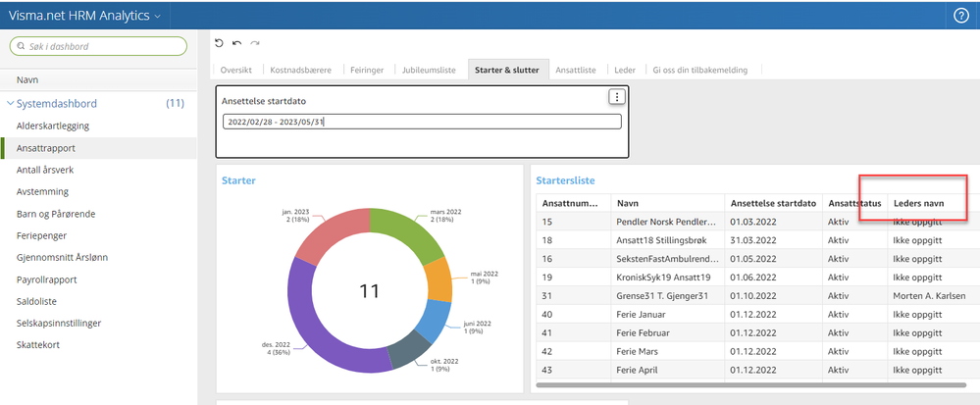Switch to the Oversikt tab
Viewport: 980px width, 405px height.
236,70
